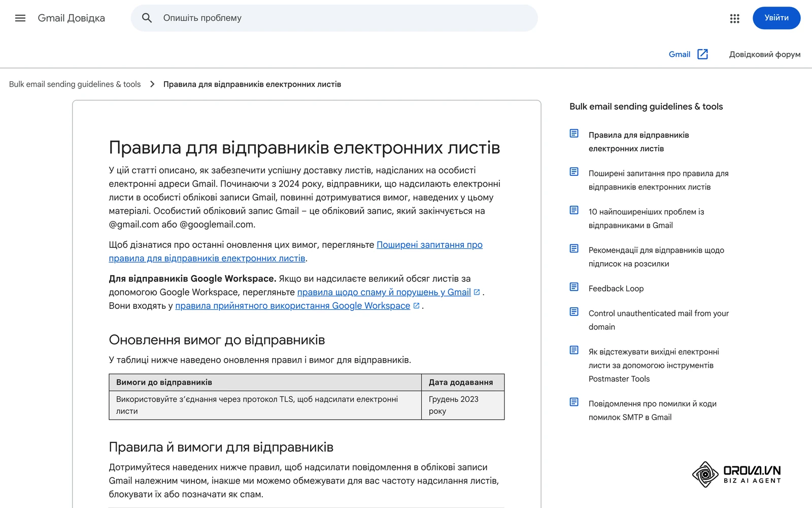
Task: Select sidebar Правила для відправників електронних листів
Action: click(638, 142)
